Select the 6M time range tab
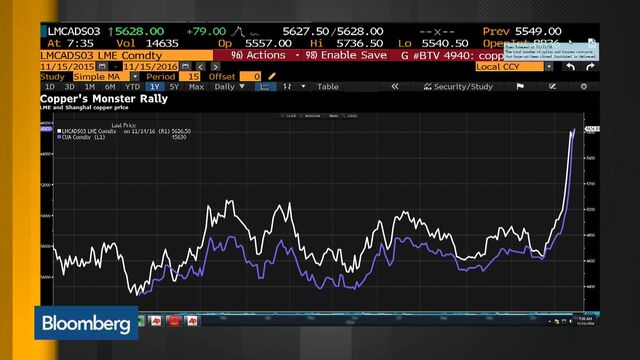This screenshot has width=640, height=360. (x=110, y=87)
